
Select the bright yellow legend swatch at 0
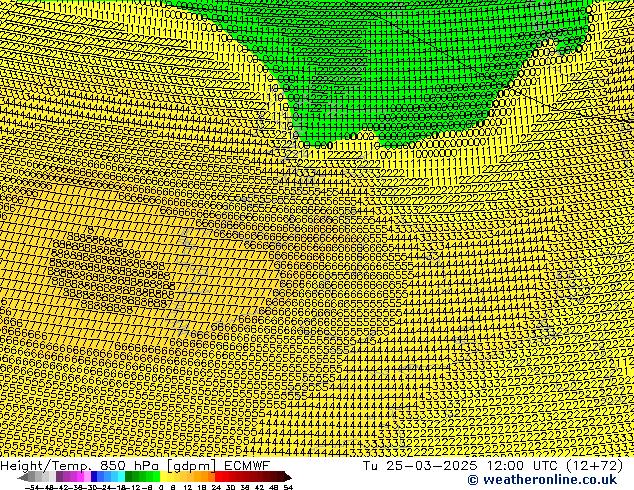coord(163,477)
